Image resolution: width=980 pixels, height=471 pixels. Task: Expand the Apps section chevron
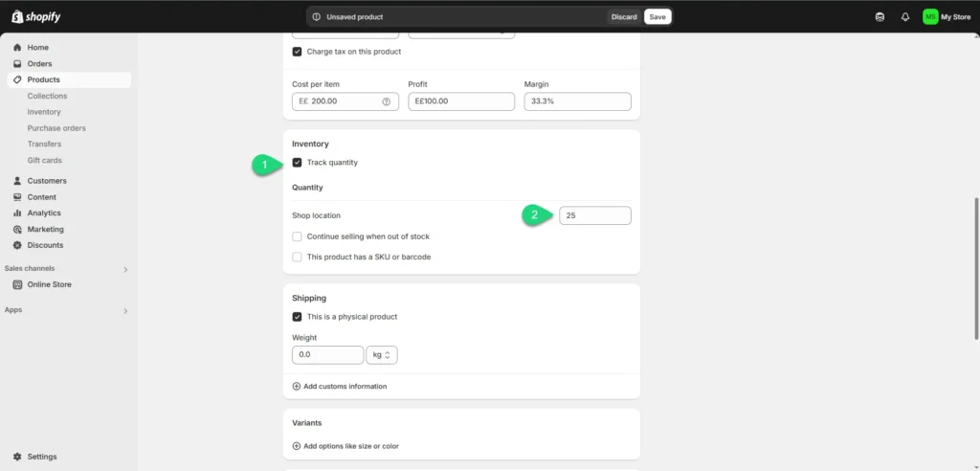click(125, 310)
